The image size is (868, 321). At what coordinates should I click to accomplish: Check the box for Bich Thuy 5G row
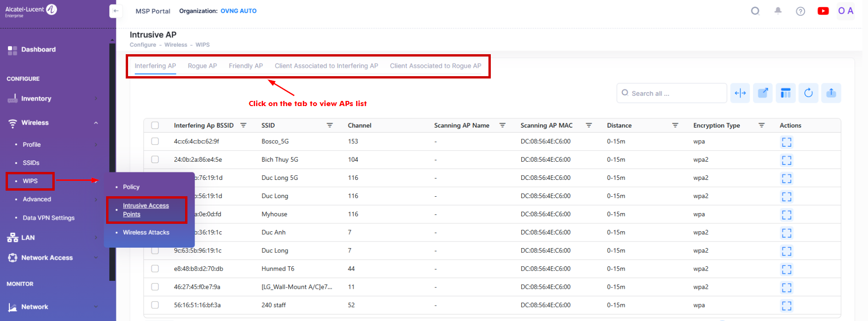(x=155, y=159)
